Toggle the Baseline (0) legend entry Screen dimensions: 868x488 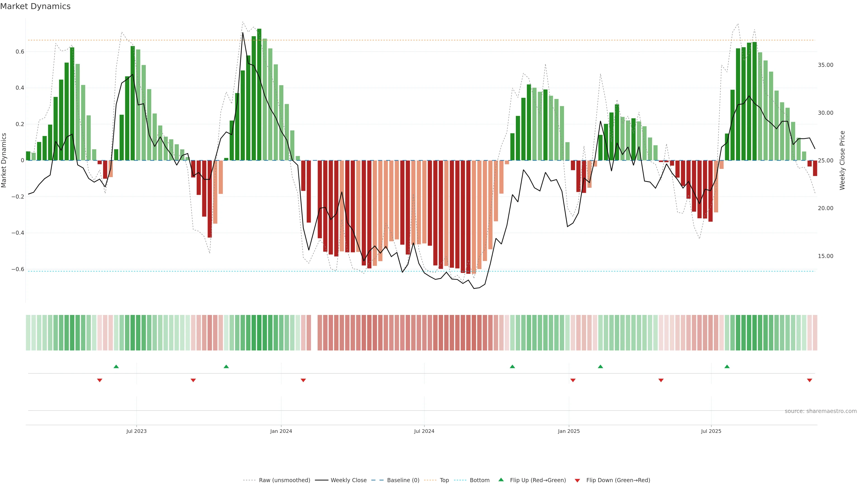pos(403,480)
